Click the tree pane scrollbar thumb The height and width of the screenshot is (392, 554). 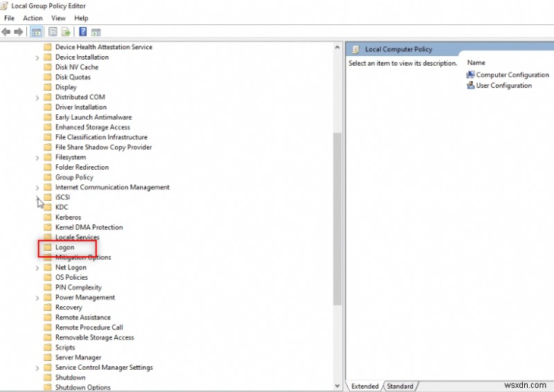(x=337, y=219)
